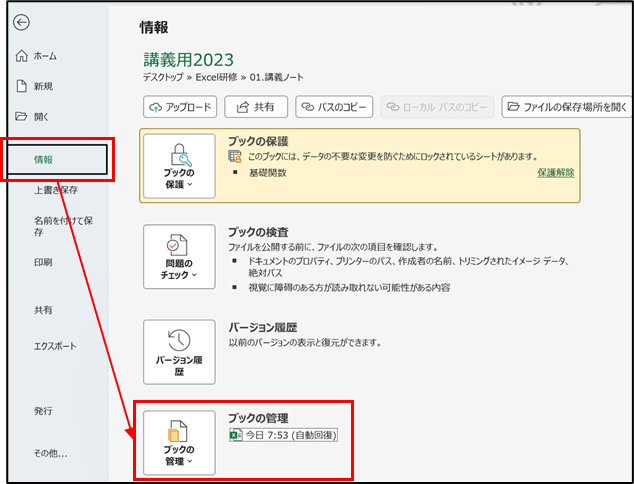Click the ブックの保護 section heading
This screenshot has width=634, height=484.
258,141
